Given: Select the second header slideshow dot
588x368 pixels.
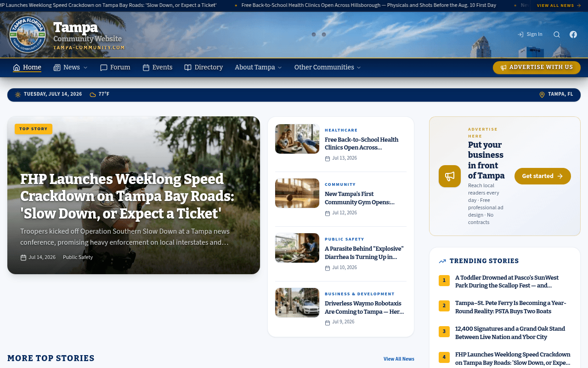Looking at the screenshot, I should pyautogui.click(x=324, y=34).
